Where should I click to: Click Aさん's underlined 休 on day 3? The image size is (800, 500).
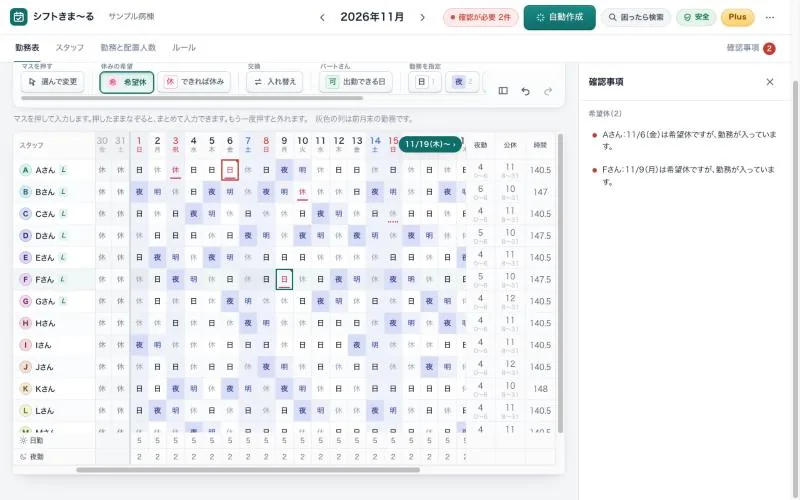(176, 170)
